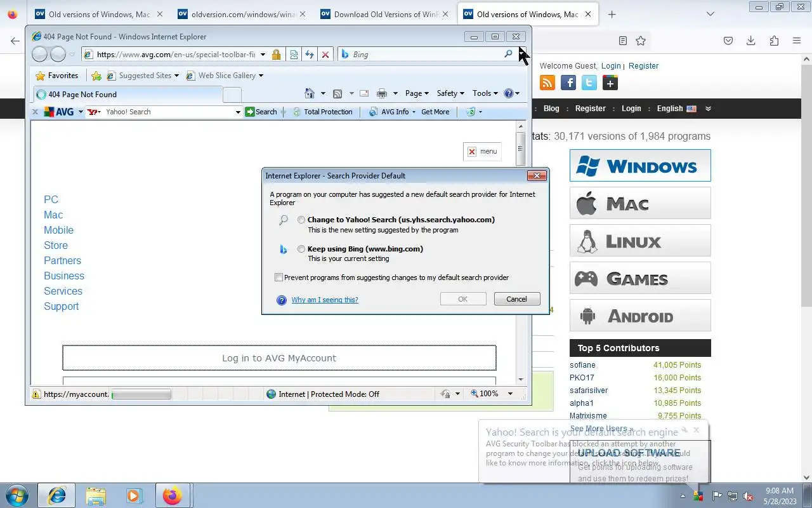Screen dimensions: 812x508
Task: Open the Tools menu
Action: pyautogui.click(x=485, y=93)
